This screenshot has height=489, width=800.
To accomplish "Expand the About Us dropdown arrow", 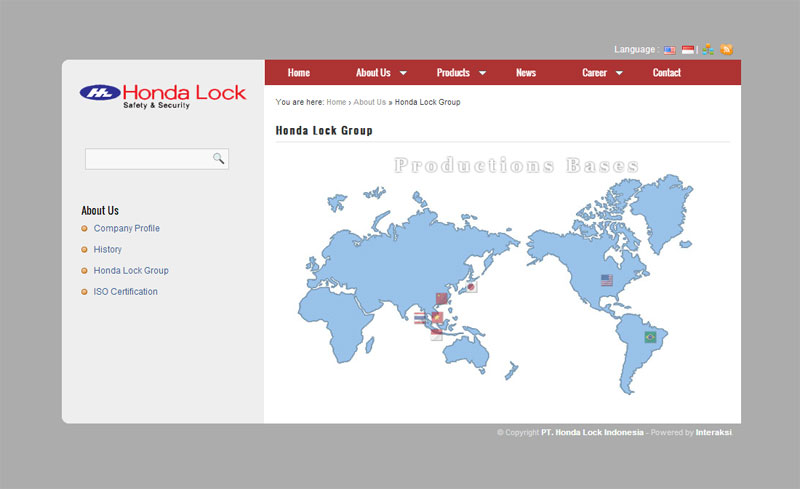I will tap(403, 73).
